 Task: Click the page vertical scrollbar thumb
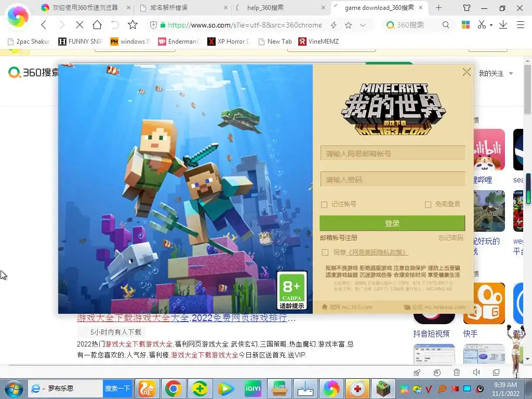point(528,89)
